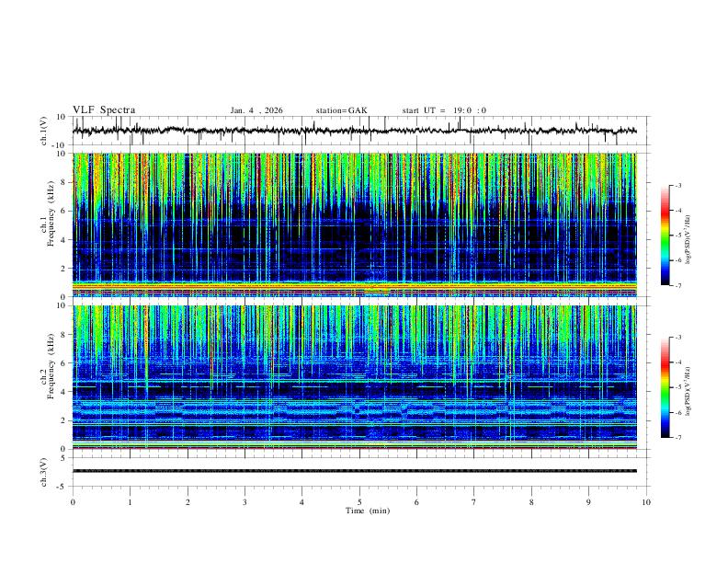This screenshot has width=728, height=563.
Task: Click time axis tick label "1"
Action: 130,502
